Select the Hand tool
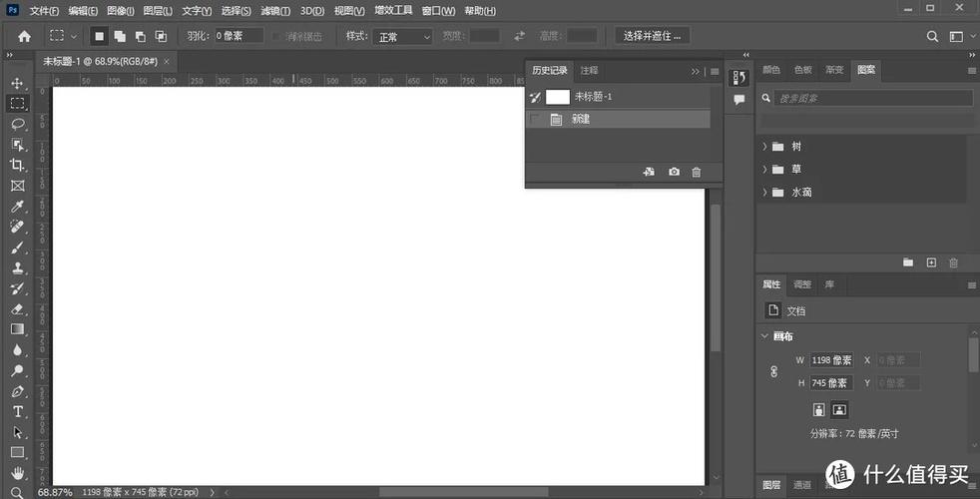980x499 pixels. [18, 473]
